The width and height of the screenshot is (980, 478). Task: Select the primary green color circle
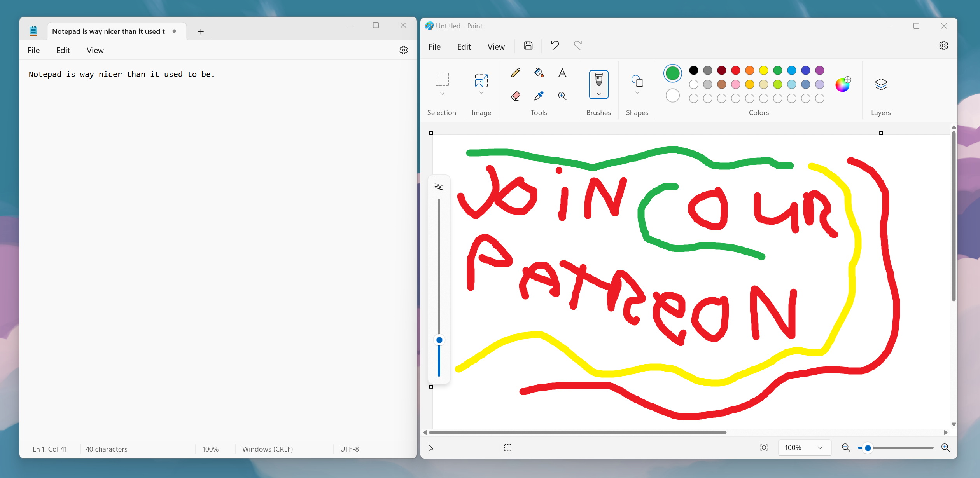coord(672,73)
